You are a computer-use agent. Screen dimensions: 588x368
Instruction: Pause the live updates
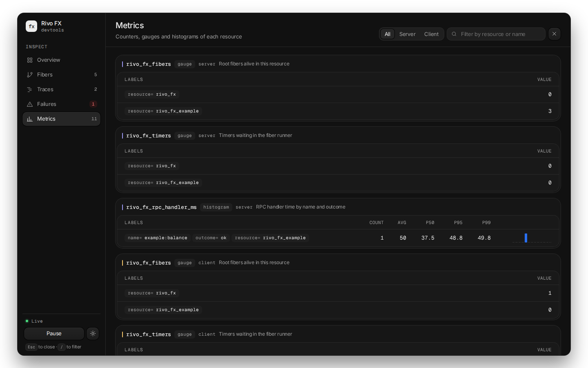(x=54, y=334)
